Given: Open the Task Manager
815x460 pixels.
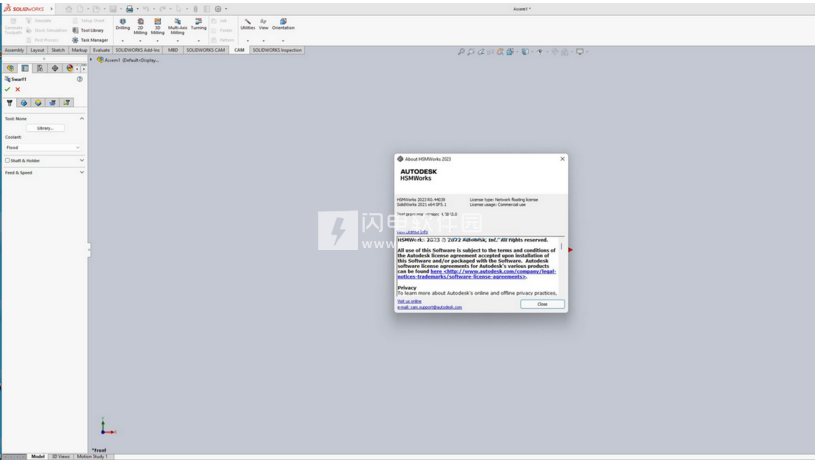Looking at the screenshot, I should 90,40.
